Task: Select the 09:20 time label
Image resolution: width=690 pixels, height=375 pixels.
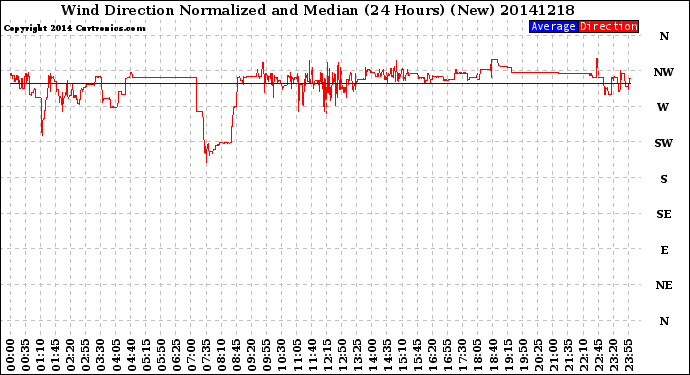Action: (252, 355)
